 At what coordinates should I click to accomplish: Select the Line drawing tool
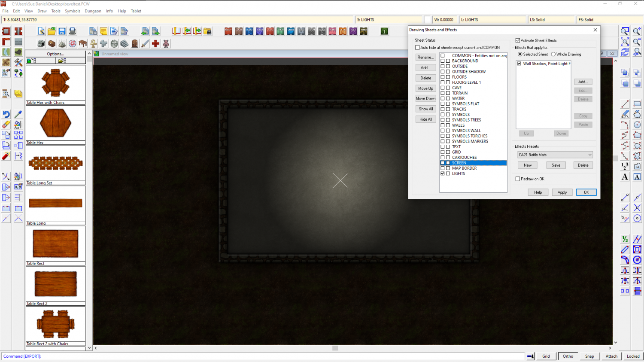[625, 104]
